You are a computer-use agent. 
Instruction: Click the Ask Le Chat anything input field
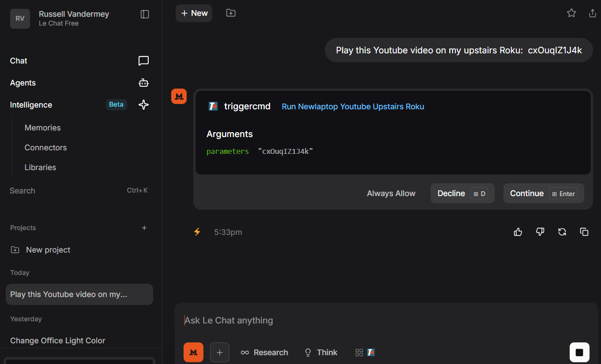click(x=375, y=320)
